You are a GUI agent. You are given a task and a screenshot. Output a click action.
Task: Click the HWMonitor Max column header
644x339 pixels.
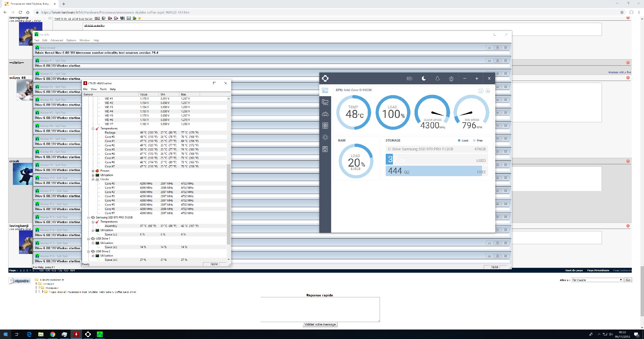(x=189, y=94)
